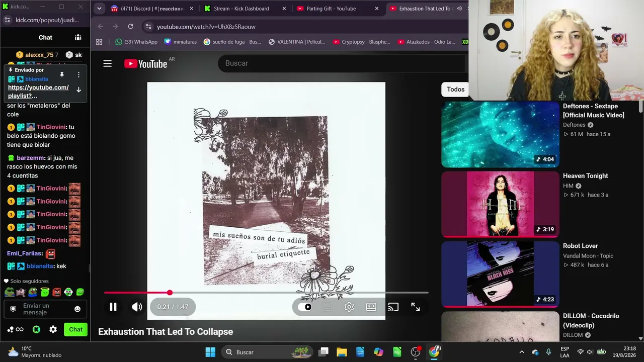The width and height of the screenshot is (644, 362).
Task: Seek using the red video progress bar
Action: [x=266, y=292]
